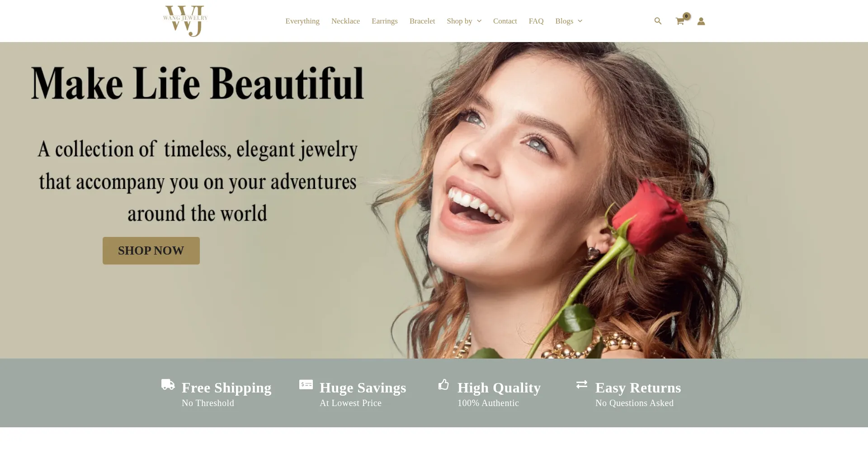Open the shopping cart icon
868x449 pixels.
(679, 21)
